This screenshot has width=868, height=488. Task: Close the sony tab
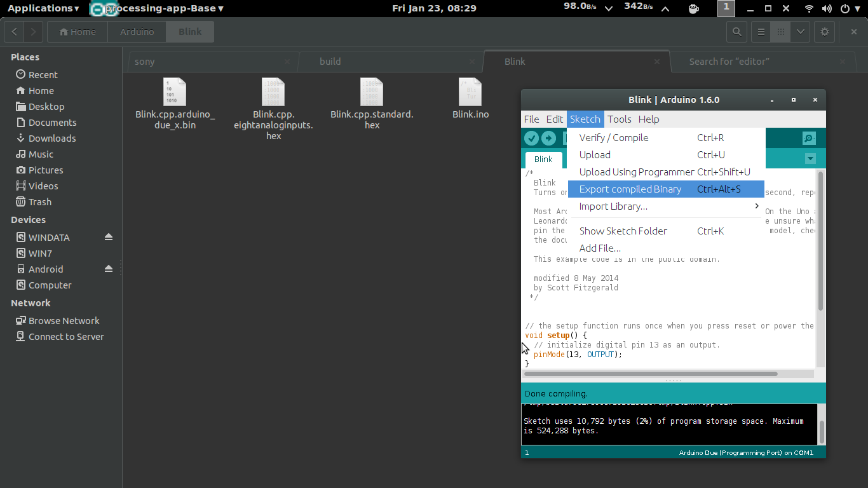click(287, 62)
